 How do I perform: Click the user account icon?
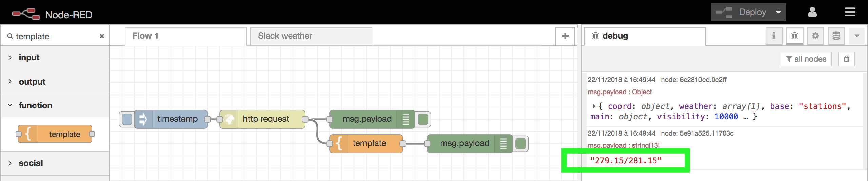812,13
